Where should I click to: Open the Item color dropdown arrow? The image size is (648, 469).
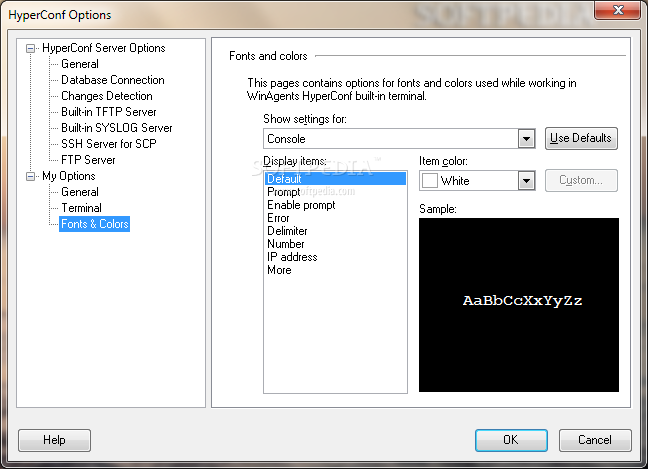coord(526,181)
